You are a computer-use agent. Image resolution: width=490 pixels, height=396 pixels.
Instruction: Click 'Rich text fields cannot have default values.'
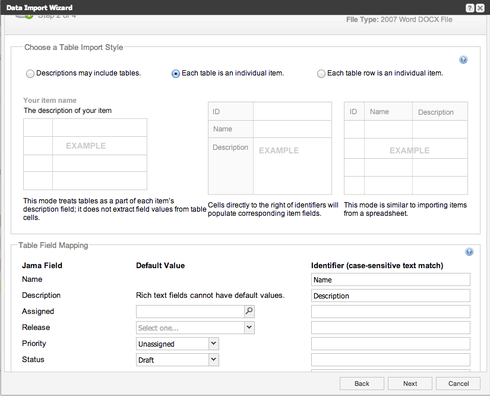click(210, 295)
